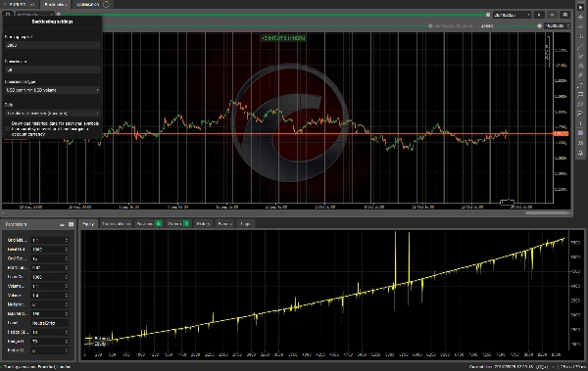Click the green Positions count badge
Viewport: 588px width, 371px height.
tap(158, 224)
